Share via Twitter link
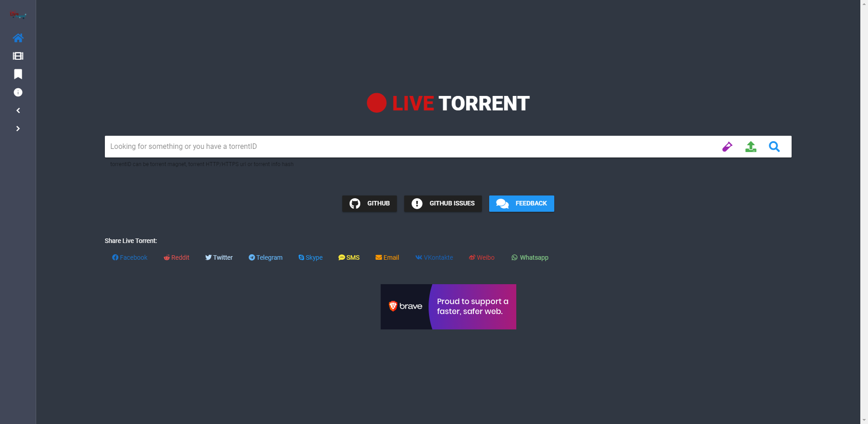This screenshot has width=868, height=424. point(219,257)
